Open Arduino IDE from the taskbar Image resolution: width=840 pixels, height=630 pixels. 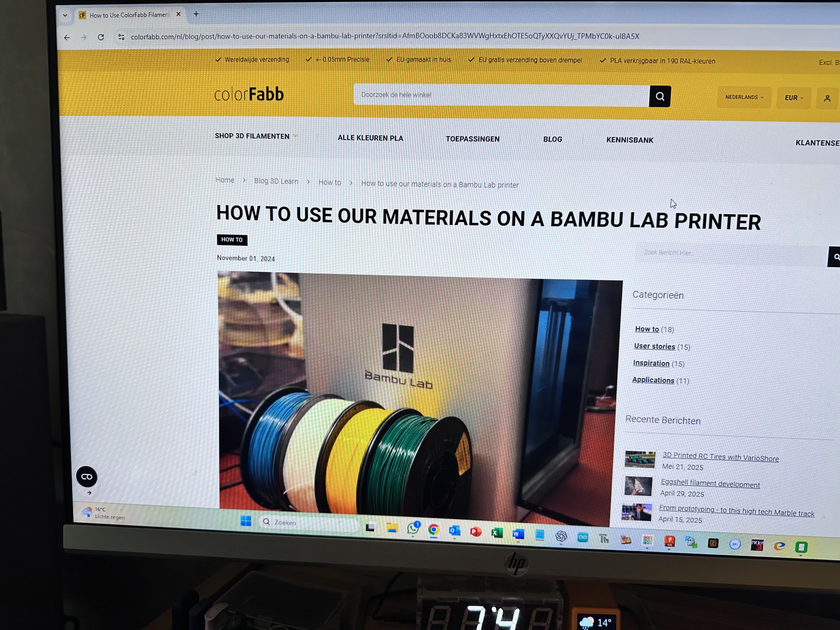582,537
